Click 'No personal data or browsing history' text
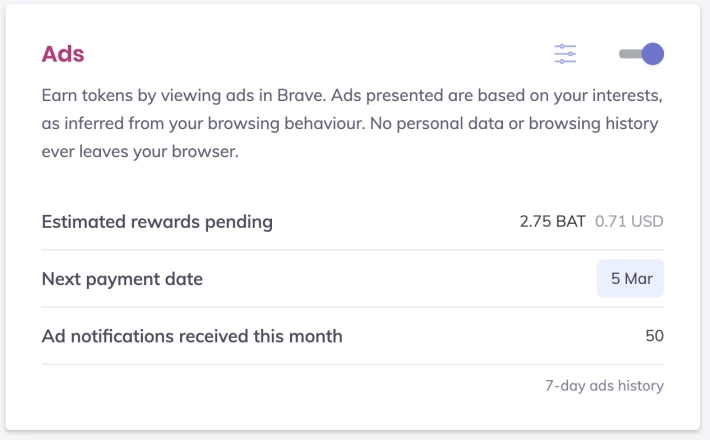The image size is (710, 440). click(x=514, y=124)
